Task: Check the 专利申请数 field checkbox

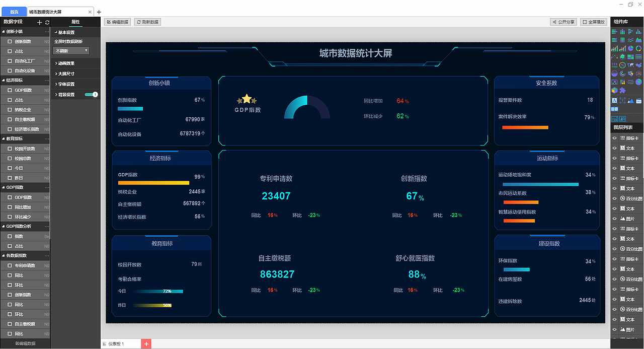Action: [10, 265]
